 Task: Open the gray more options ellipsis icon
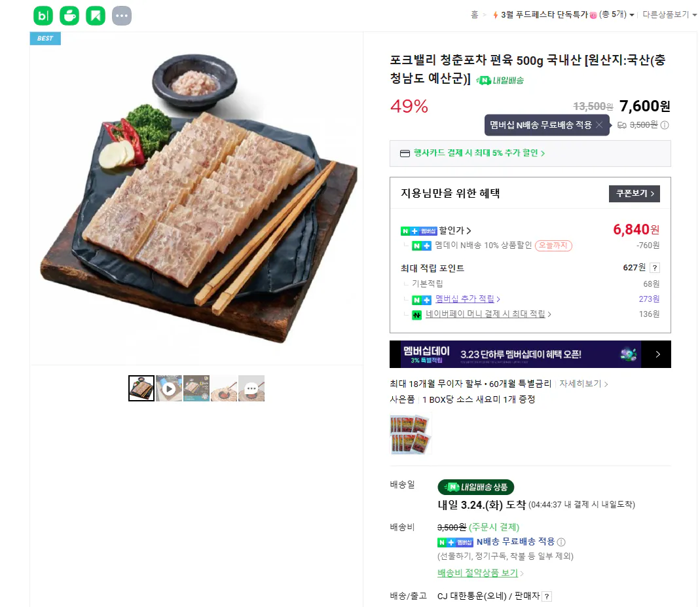point(122,15)
